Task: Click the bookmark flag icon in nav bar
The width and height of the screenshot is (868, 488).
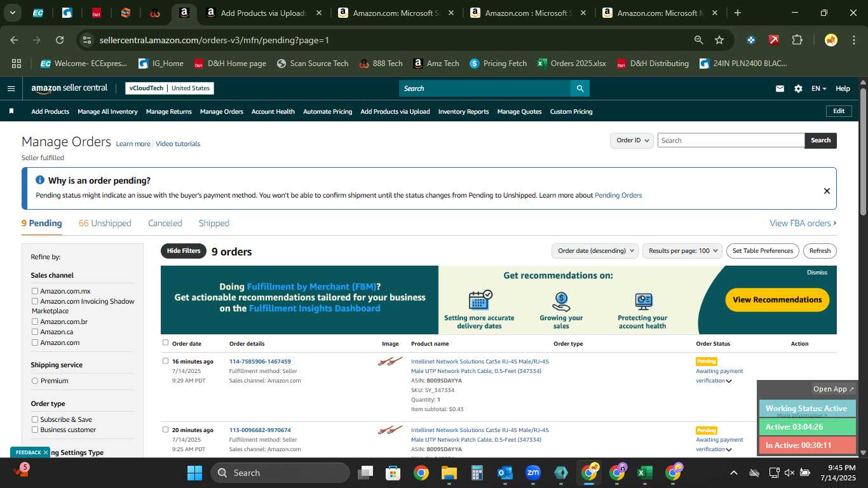Action: pos(11,111)
